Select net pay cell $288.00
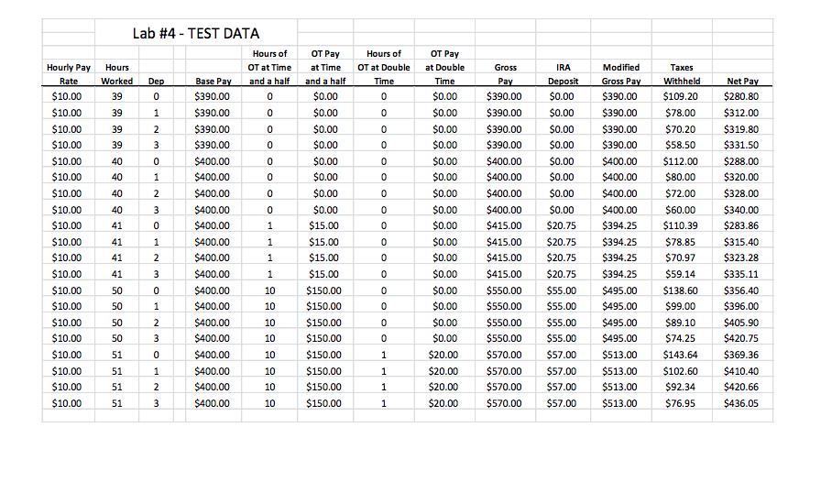 point(741,161)
